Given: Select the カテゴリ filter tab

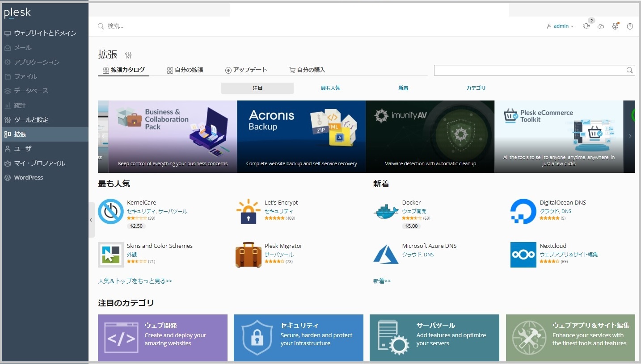Looking at the screenshot, I should point(476,88).
